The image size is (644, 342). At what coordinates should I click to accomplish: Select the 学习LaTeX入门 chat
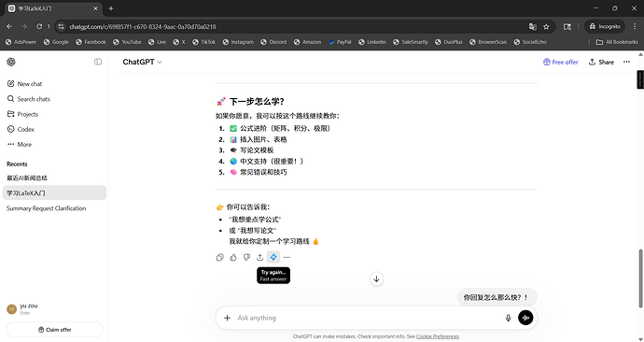[x=55, y=192]
